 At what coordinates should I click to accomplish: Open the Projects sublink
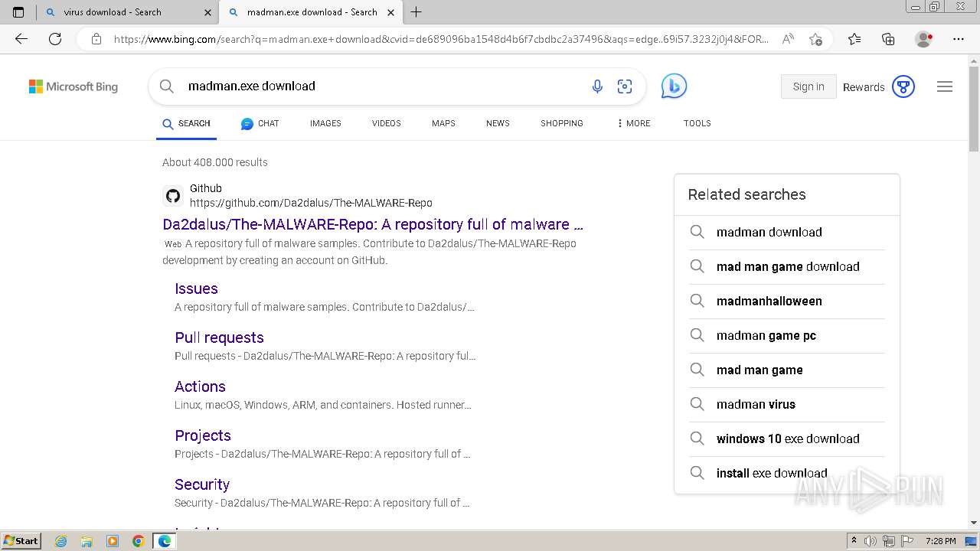[x=203, y=435]
